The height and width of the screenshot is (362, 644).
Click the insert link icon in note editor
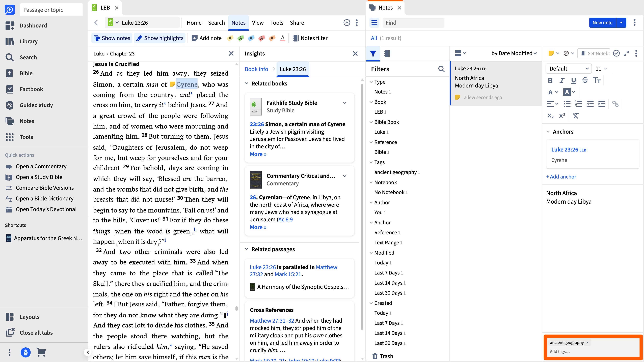coord(615,104)
